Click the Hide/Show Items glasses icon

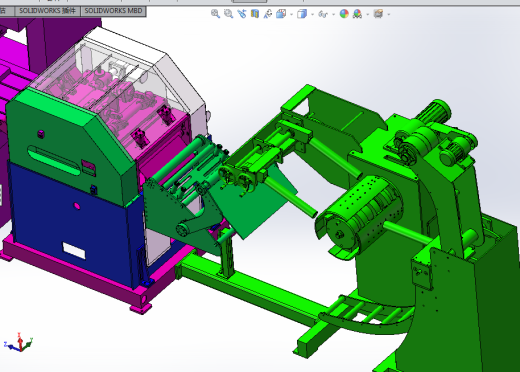[323, 14]
